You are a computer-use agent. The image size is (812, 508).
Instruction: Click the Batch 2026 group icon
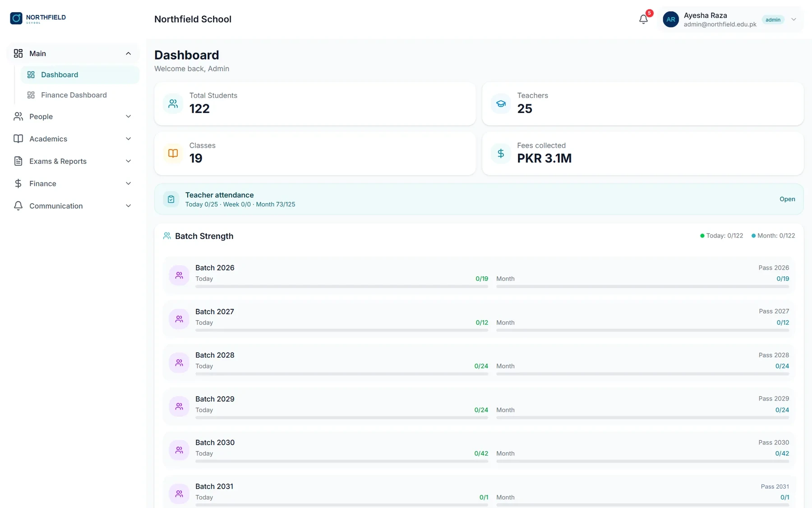[x=179, y=275]
